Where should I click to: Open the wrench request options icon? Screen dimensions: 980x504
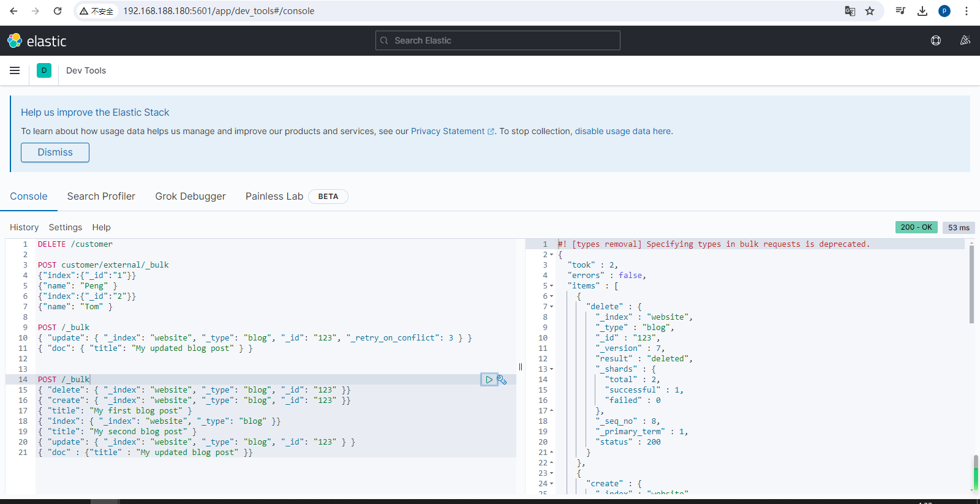(502, 380)
